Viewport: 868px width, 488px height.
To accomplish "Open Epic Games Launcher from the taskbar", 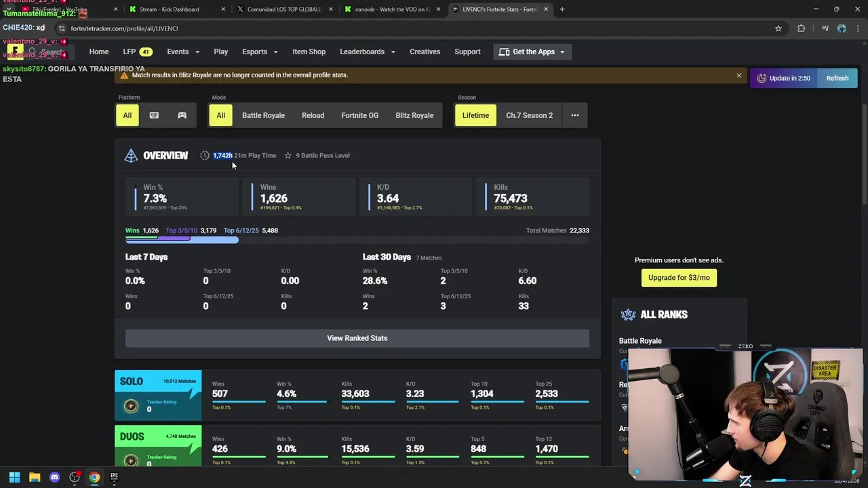I will (x=114, y=477).
